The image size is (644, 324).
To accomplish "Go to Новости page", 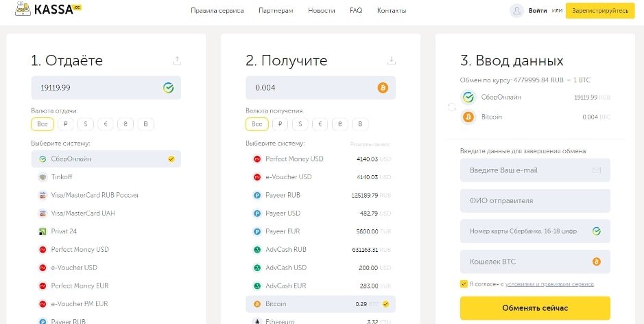I will 322,11.
